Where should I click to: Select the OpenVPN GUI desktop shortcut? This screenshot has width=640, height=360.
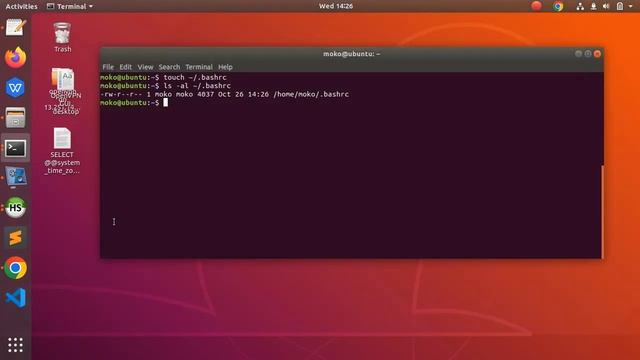tap(62, 91)
